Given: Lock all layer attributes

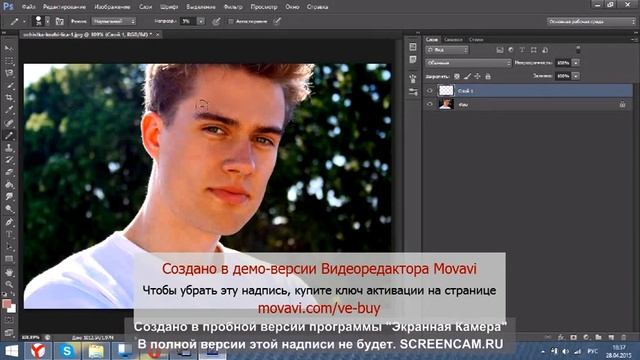Looking at the screenshot, I should (x=488, y=76).
